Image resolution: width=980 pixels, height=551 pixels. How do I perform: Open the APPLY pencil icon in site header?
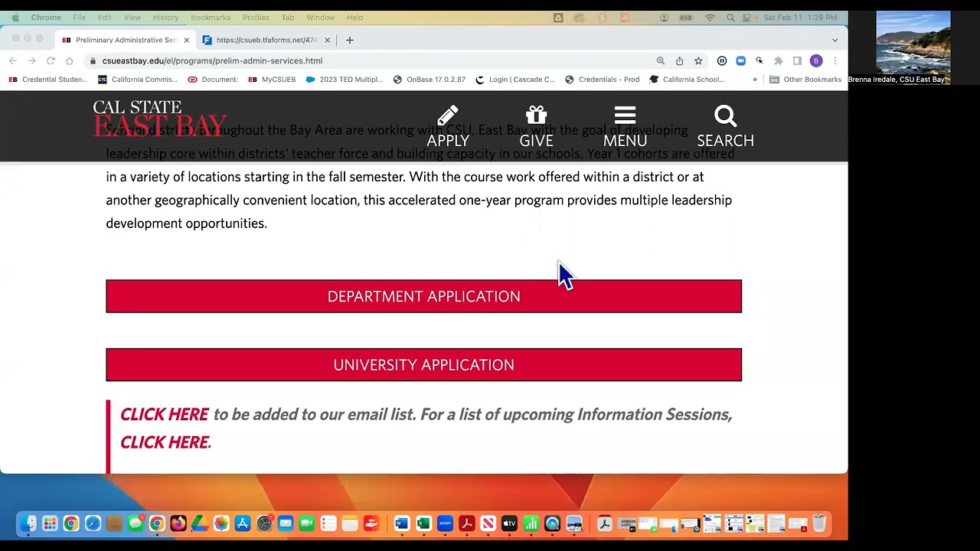point(448,126)
